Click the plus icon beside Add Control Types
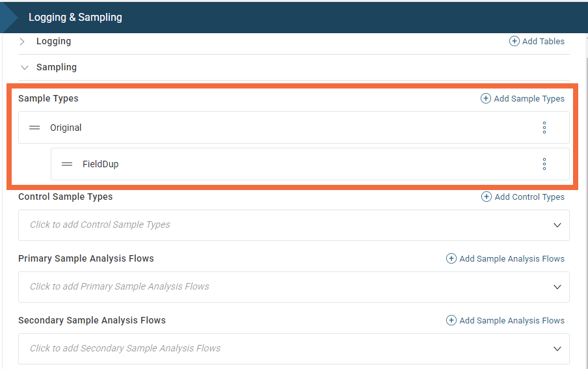The image size is (588, 369). (487, 197)
